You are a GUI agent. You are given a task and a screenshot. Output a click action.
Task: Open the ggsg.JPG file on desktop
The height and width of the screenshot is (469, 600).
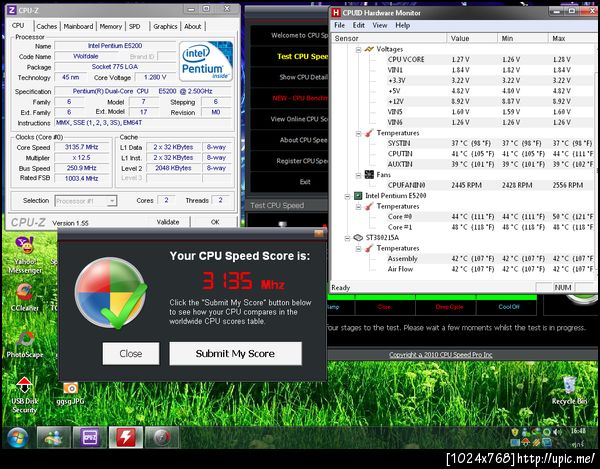[70, 393]
